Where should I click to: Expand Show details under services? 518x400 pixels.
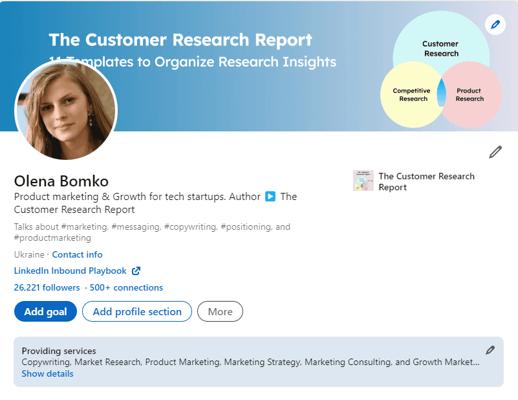[x=47, y=374]
